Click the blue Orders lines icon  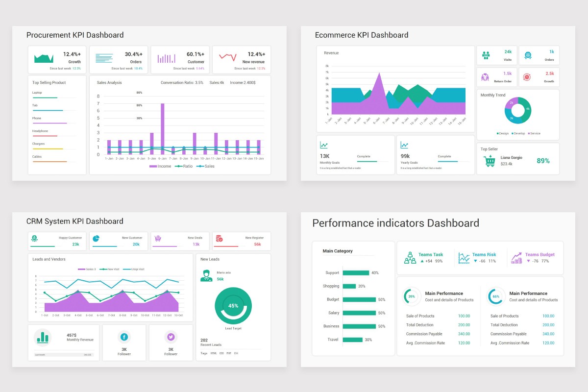(104, 58)
